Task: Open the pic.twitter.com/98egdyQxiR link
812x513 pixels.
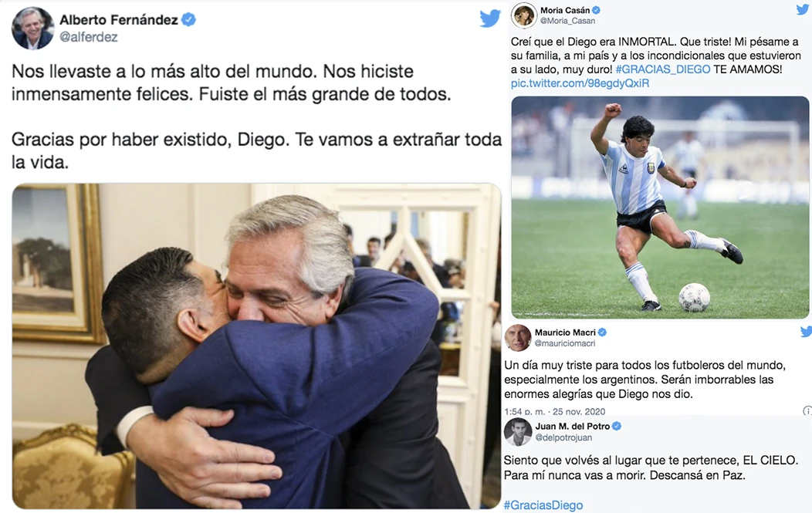Action: click(x=580, y=83)
